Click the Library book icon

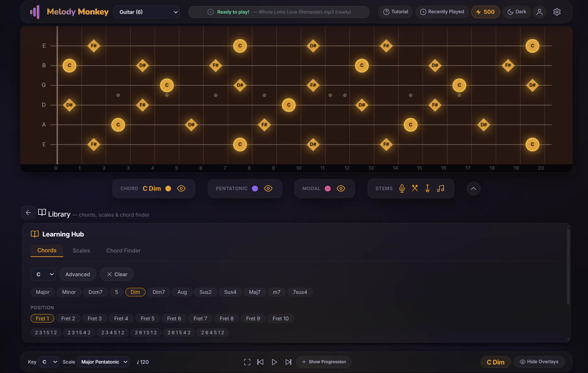[42, 213]
